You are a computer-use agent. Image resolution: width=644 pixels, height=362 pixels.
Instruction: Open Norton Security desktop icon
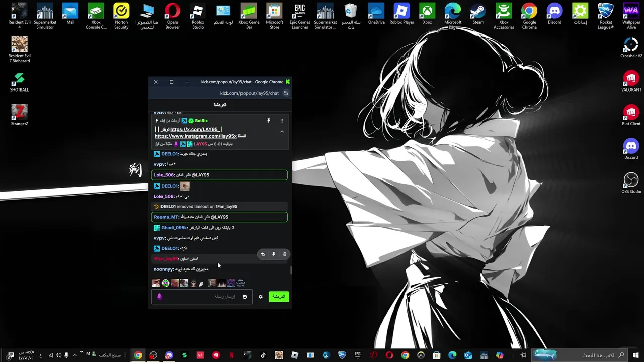(x=121, y=16)
